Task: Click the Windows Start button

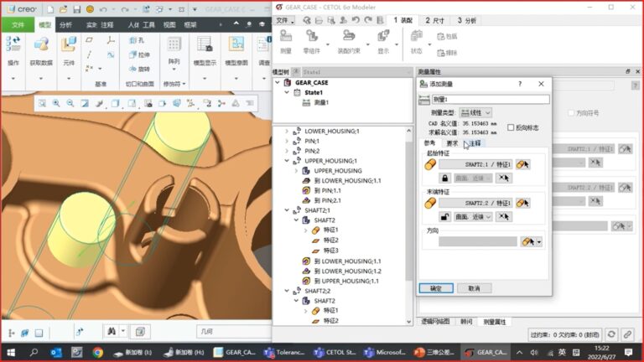Action: (x=11, y=352)
